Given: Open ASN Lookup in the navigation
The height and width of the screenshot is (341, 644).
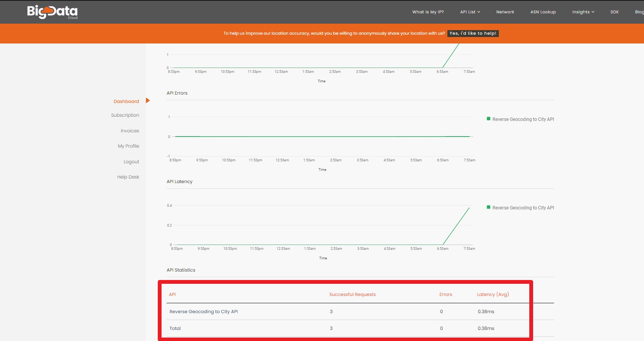Looking at the screenshot, I should pos(543,12).
